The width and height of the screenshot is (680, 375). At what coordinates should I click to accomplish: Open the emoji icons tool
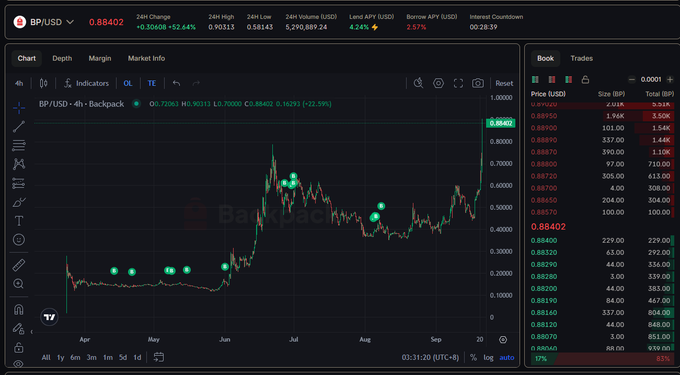[x=19, y=240]
